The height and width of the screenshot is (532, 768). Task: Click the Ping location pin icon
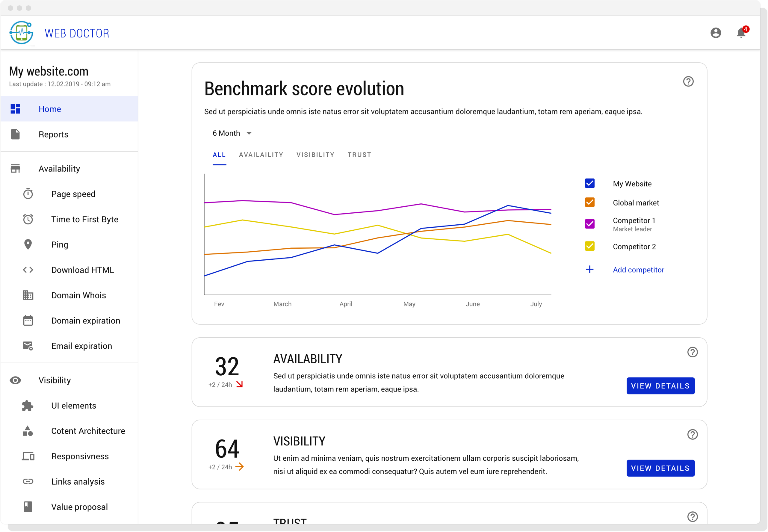(28, 244)
